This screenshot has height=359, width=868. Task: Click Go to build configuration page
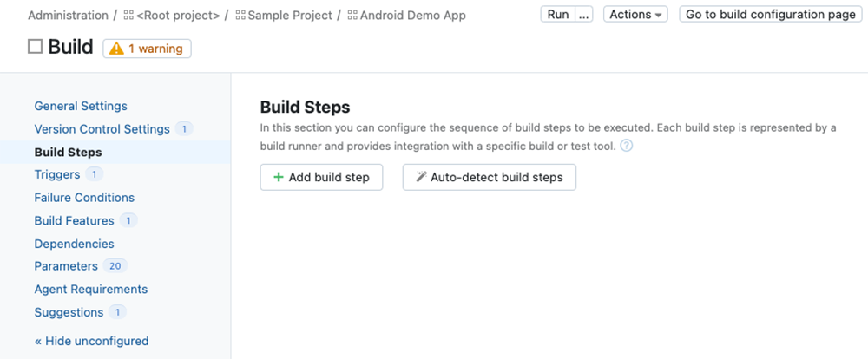pyautogui.click(x=770, y=15)
